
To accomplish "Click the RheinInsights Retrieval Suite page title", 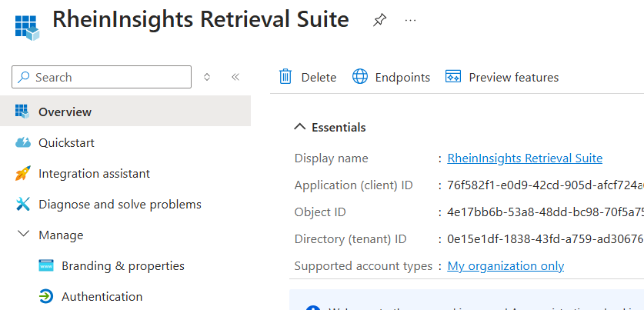I will point(201,19).
